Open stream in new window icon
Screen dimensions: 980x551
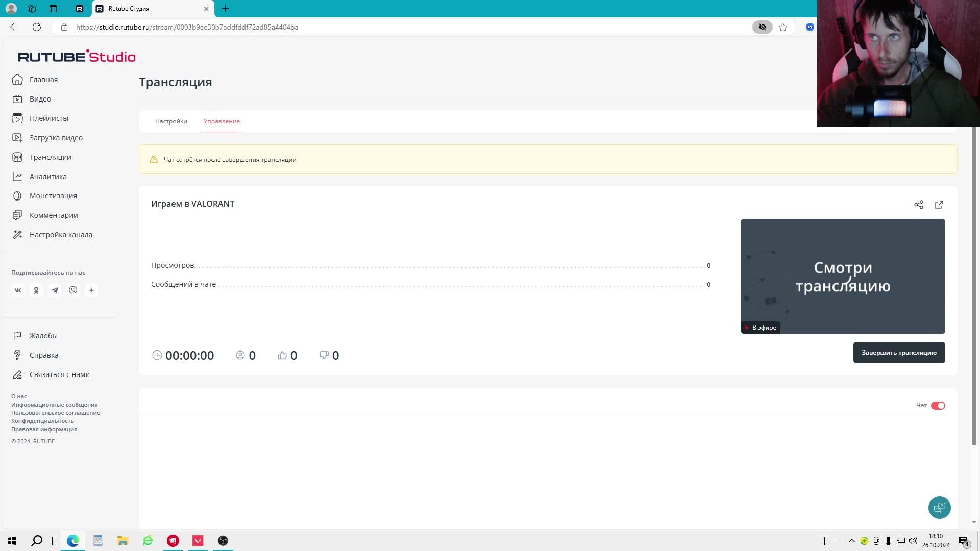click(x=939, y=205)
